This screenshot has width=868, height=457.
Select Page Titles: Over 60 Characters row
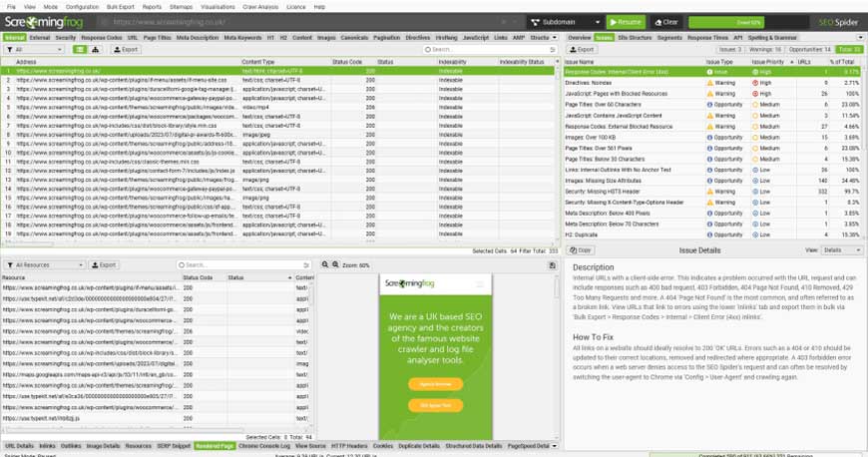[x=713, y=104]
